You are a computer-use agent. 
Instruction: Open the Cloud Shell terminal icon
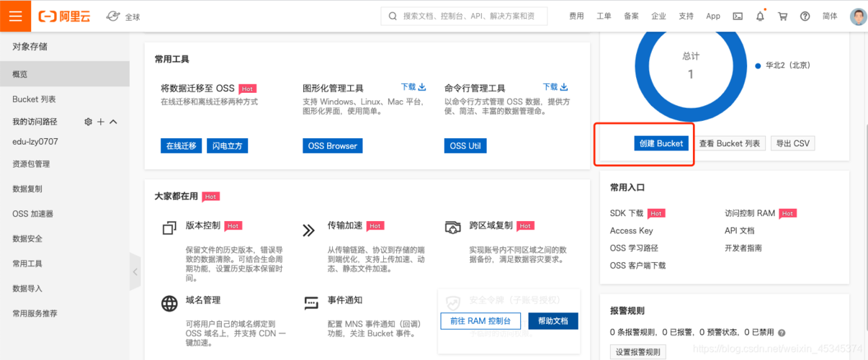click(738, 17)
